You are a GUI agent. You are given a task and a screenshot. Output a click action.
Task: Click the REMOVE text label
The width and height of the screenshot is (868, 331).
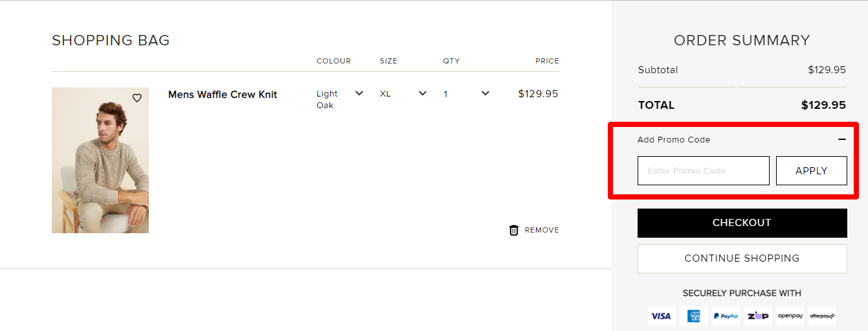pos(542,230)
